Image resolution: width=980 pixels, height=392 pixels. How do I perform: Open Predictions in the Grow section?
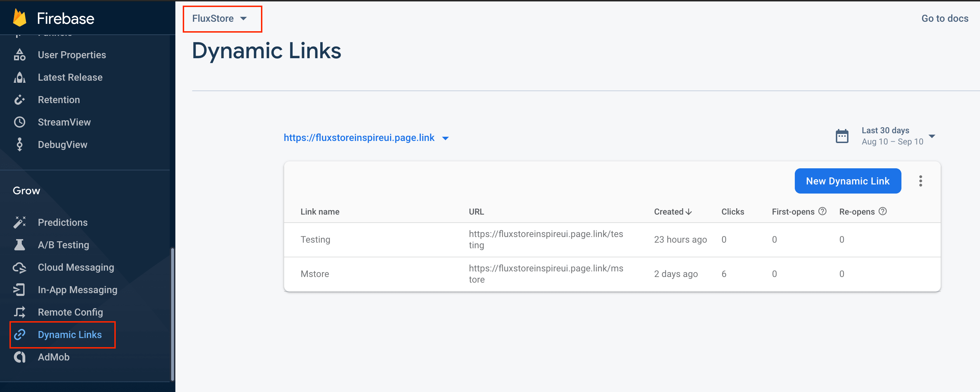tap(63, 222)
